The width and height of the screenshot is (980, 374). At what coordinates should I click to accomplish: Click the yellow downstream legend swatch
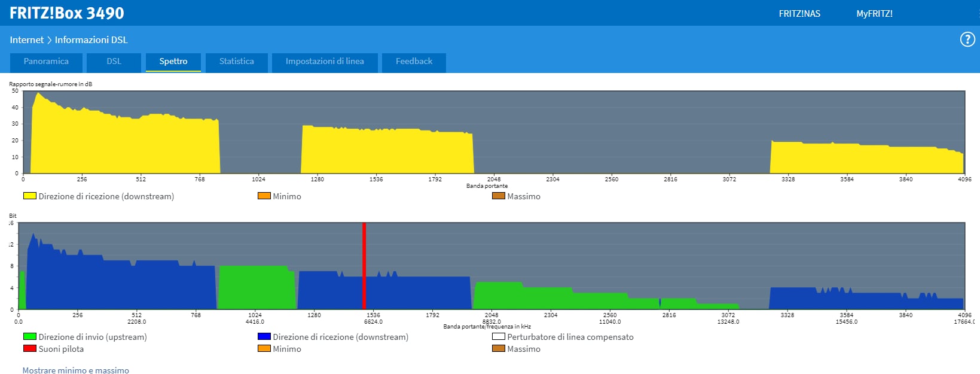coord(29,196)
